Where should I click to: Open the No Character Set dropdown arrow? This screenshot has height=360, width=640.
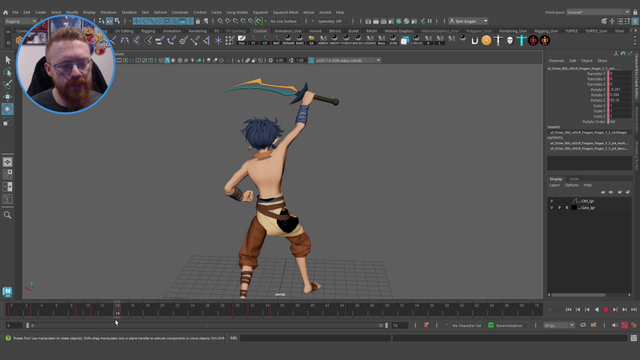click(x=446, y=325)
